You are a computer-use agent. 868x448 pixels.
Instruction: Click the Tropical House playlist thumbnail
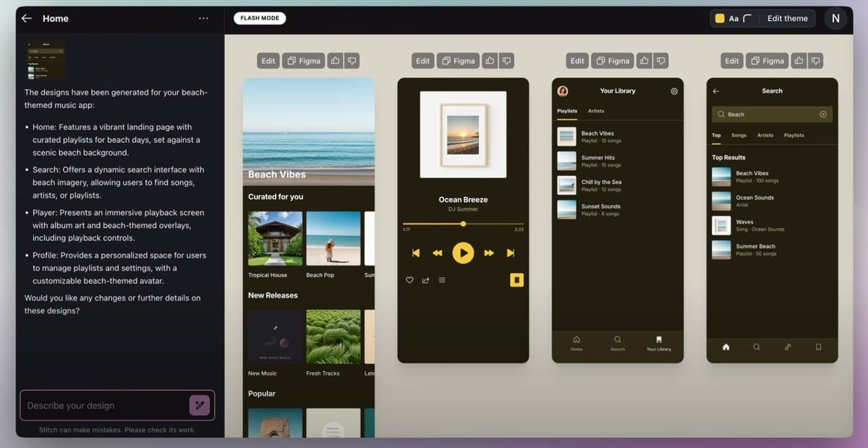tap(275, 239)
